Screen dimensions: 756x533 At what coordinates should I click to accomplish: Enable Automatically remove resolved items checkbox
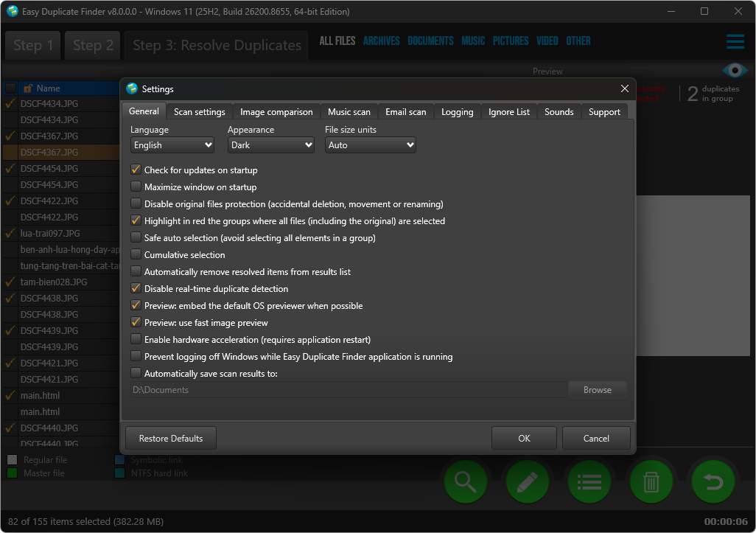136,271
